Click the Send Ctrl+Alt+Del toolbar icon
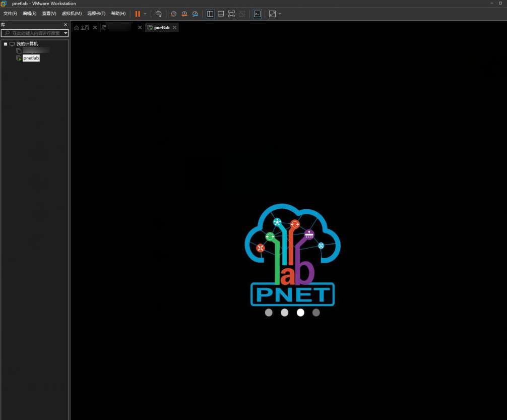The image size is (507, 420). point(159,14)
